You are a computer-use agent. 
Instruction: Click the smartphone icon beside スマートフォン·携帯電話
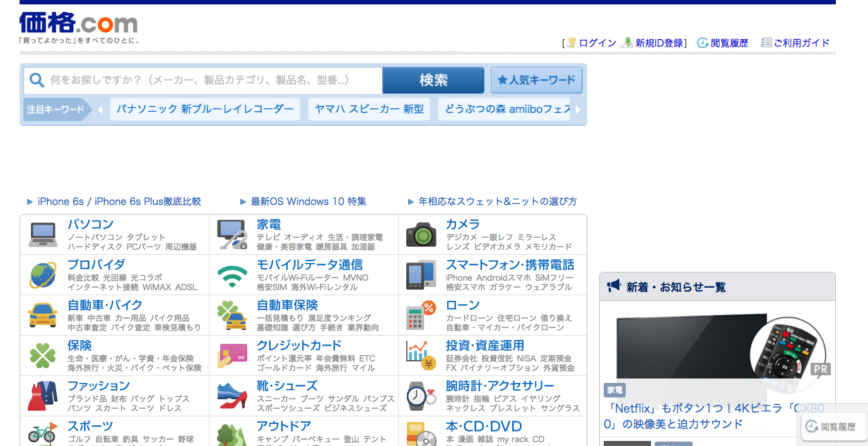point(421,275)
